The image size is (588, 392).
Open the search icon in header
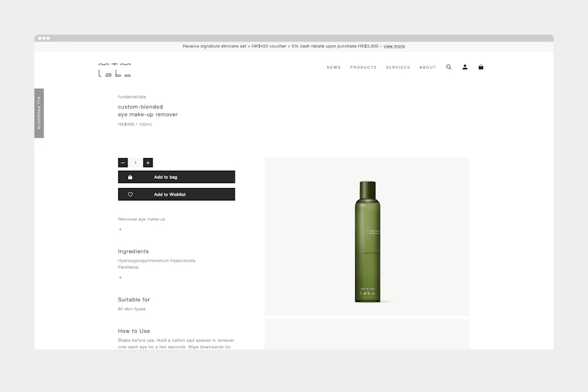click(x=448, y=67)
